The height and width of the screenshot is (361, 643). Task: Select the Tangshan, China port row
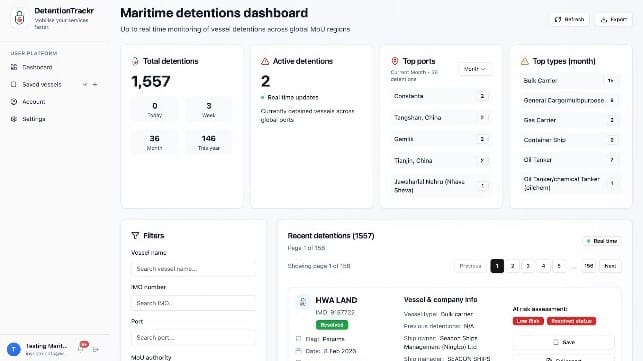(x=441, y=118)
